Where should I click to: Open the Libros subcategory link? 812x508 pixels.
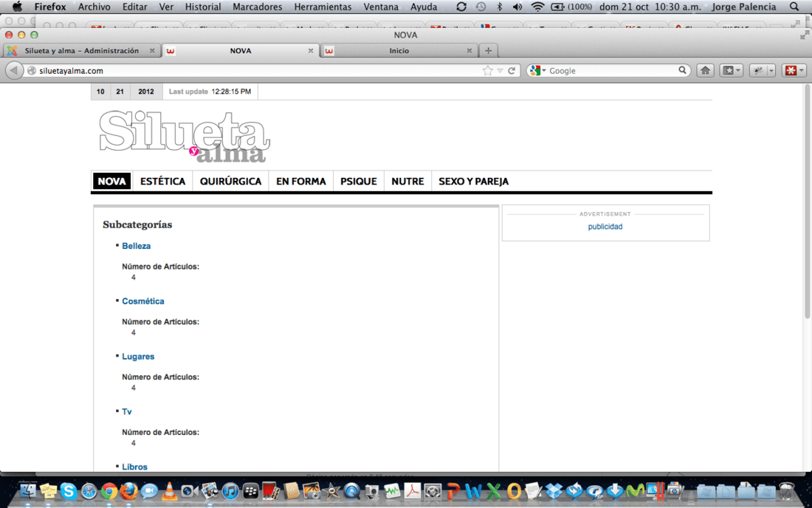click(x=134, y=467)
